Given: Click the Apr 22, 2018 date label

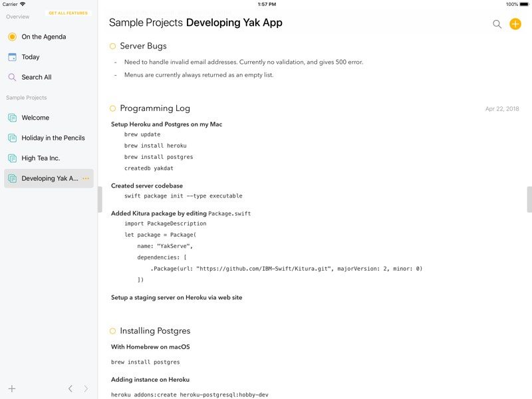Looking at the screenshot, I should point(502,109).
